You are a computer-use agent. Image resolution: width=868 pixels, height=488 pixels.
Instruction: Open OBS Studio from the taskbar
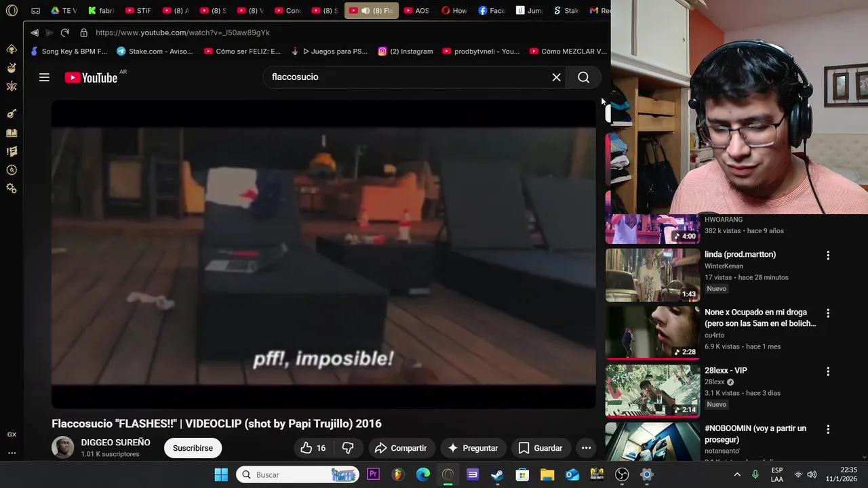pos(622,474)
